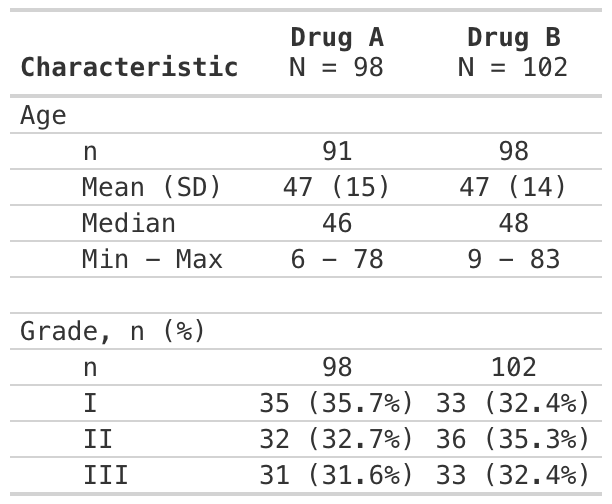612x504 pixels.
Task: Click the 35 (35.7%) Grade I cell
Action: click(x=337, y=403)
